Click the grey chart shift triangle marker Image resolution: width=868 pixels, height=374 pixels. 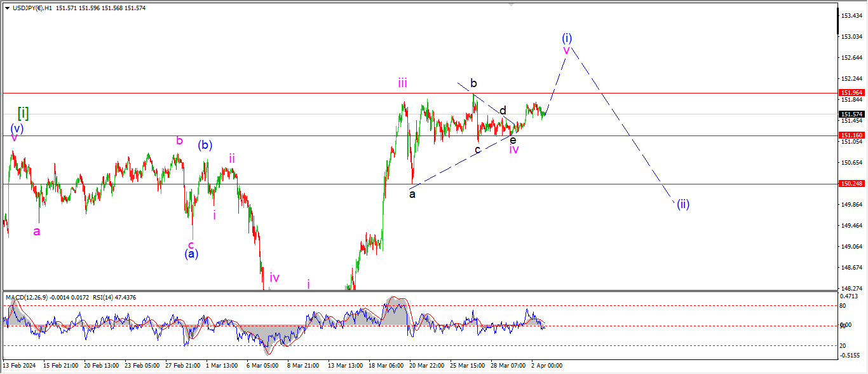coord(510,4)
